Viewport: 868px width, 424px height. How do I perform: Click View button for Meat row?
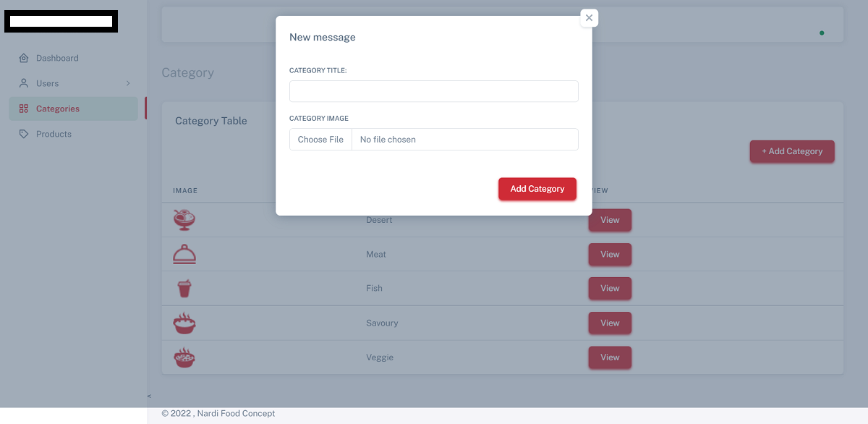[610, 254]
